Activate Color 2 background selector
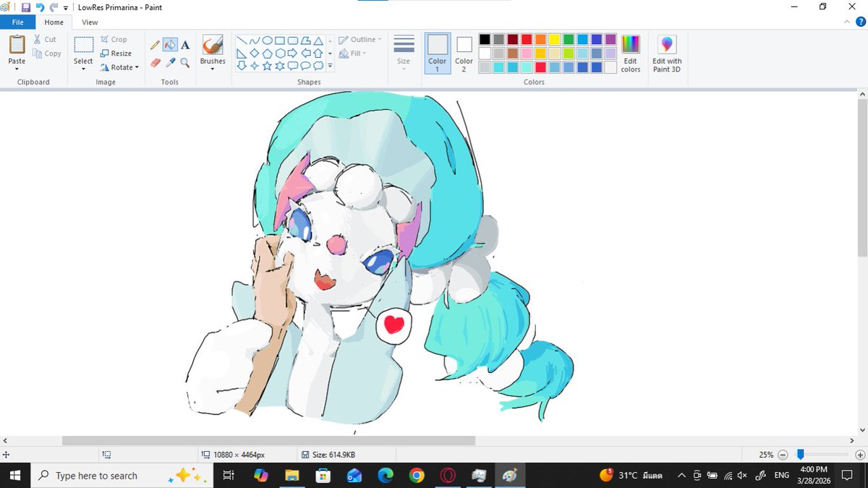 pos(464,53)
